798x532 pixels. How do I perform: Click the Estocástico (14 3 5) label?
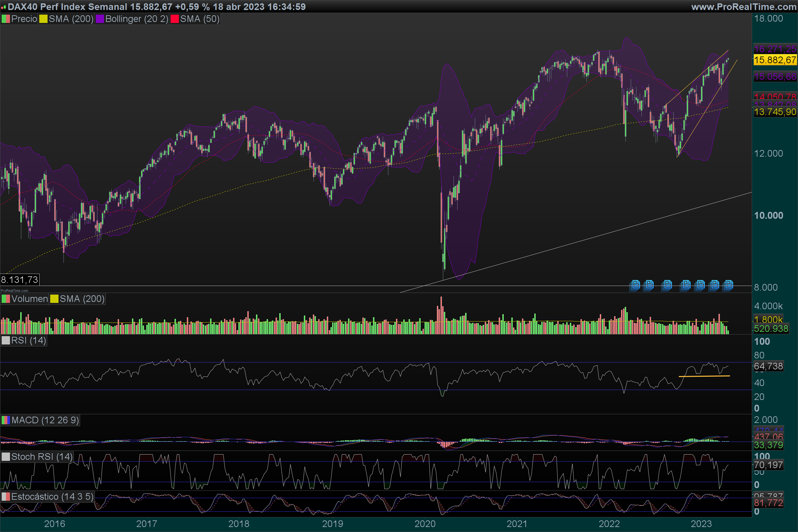coord(52,497)
